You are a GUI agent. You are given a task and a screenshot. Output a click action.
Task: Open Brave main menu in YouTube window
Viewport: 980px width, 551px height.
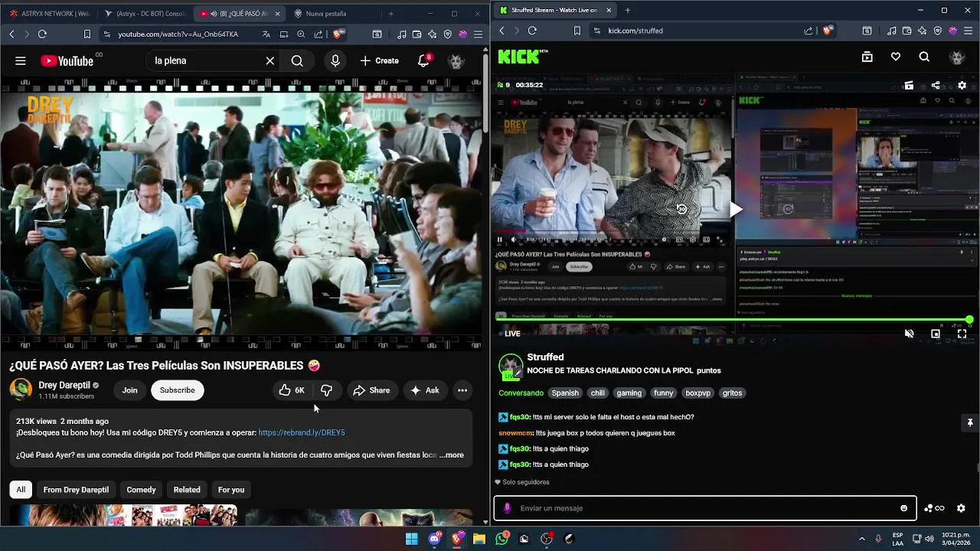[x=479, y=34]
